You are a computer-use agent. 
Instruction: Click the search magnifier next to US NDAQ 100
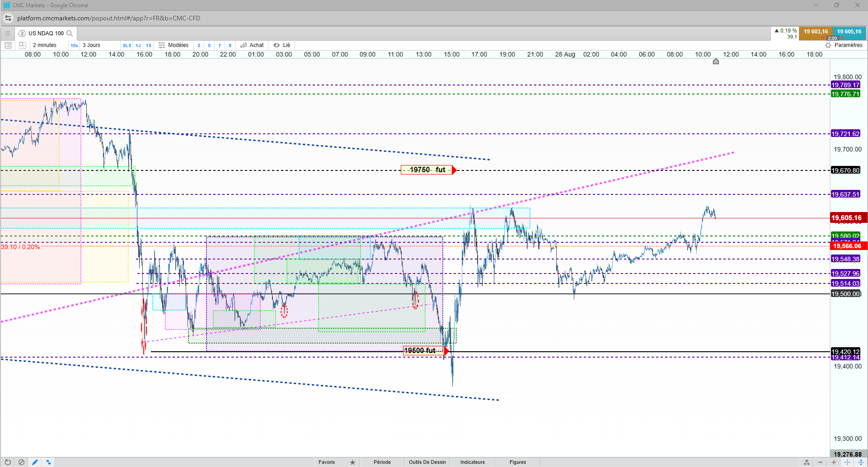tap(70, 33)
